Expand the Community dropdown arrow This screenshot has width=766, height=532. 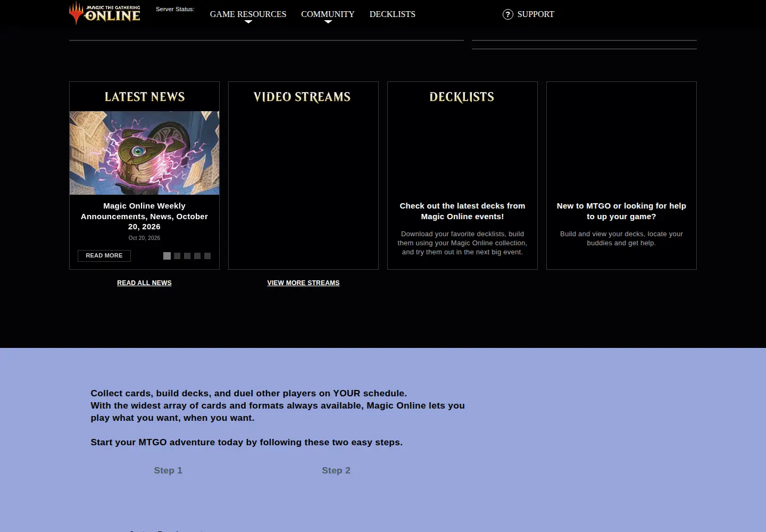click(328, 22)
